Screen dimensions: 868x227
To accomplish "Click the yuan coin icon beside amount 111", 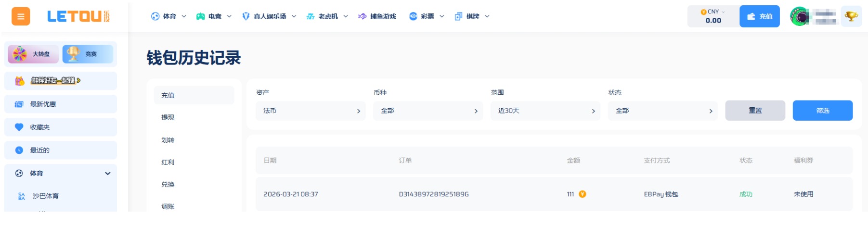I will click(583, 194).
